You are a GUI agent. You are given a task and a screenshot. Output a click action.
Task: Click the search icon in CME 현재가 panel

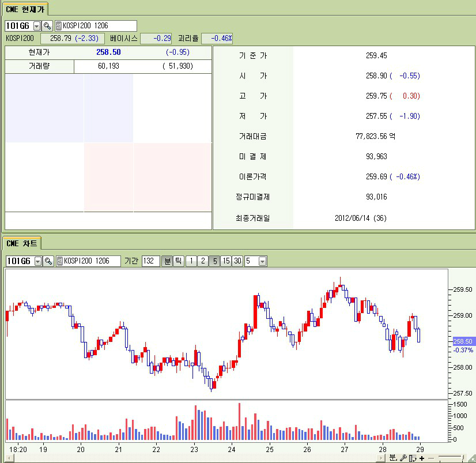47,26
